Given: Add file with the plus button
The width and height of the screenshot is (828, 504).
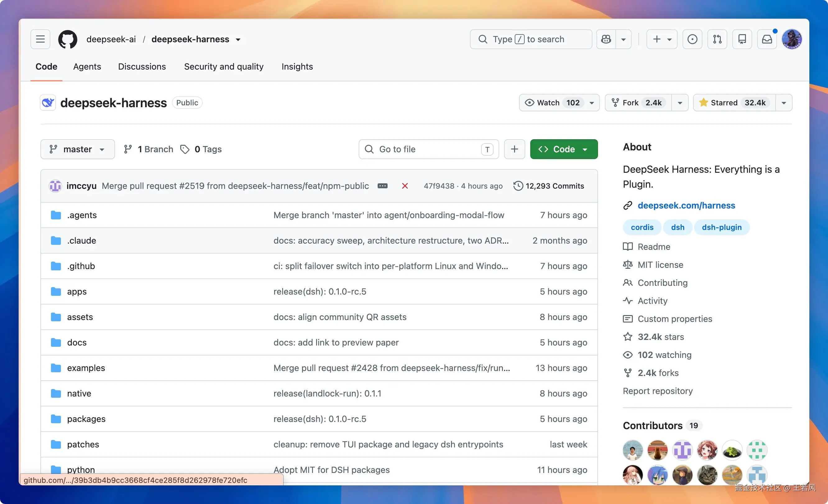Looking at the screenshot, I should 514,149.
